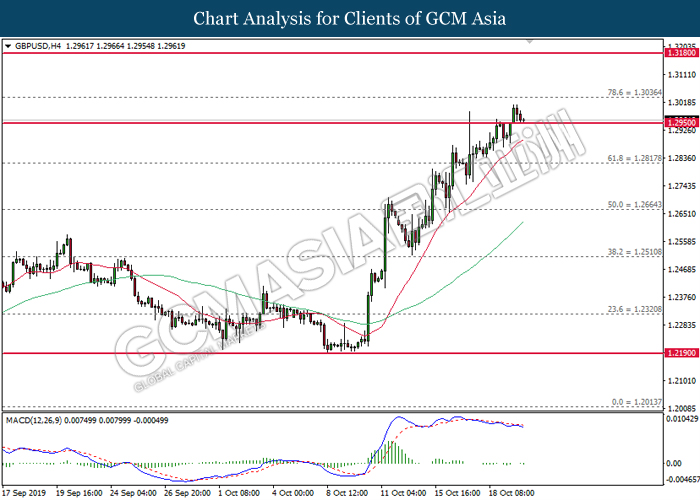The height and width of the screenshot is (500, 700).
Task: Click the GBPUSD,H4 symbol title text
Action: 38,46
